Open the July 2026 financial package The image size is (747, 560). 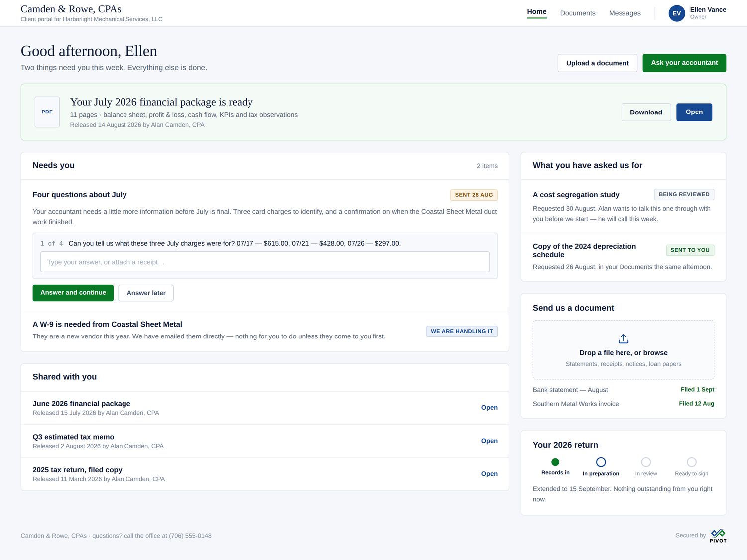pos(694,112)
